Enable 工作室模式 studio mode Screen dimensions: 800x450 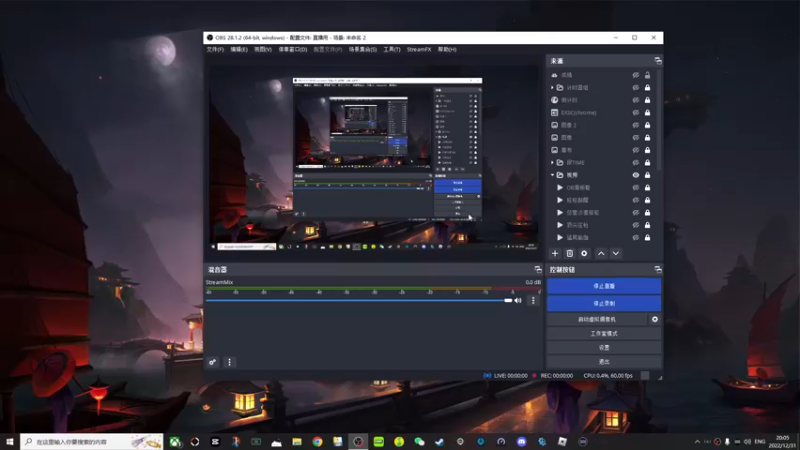pyautogui.click(x=604, y=334)
